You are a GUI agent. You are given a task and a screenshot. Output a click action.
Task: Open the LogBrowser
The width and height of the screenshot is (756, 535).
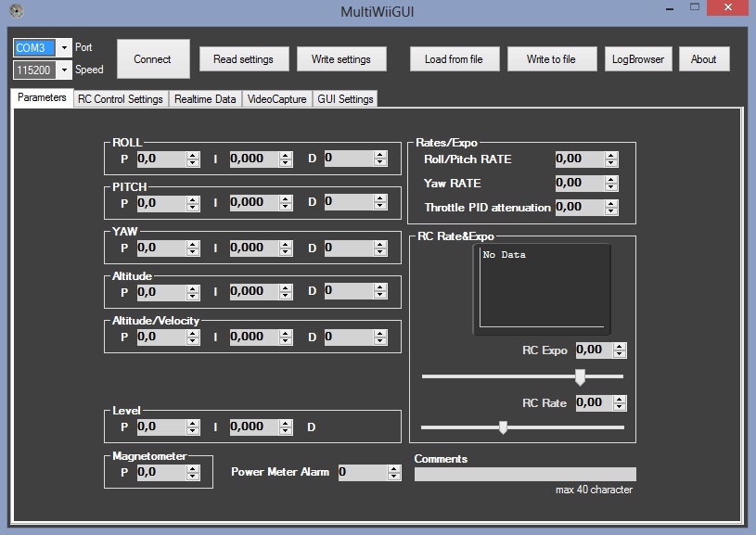pyautogui.click(x=638, y=59)
